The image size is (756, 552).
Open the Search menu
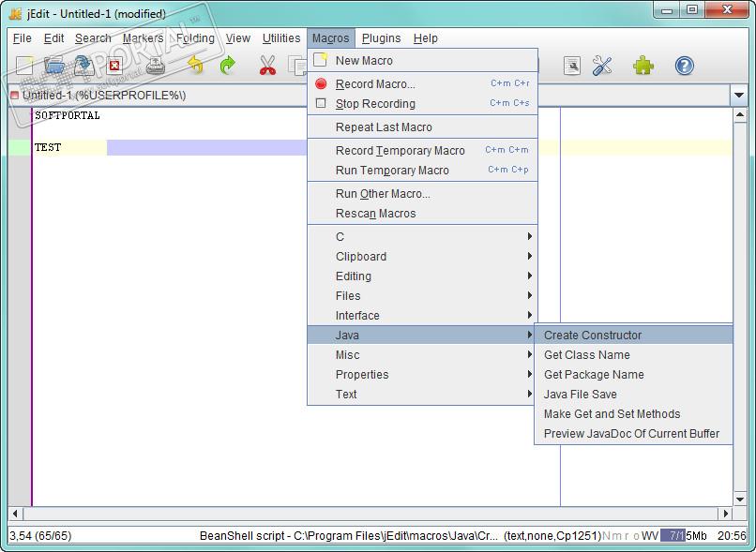pyautogui.click(x=93, y=38)
